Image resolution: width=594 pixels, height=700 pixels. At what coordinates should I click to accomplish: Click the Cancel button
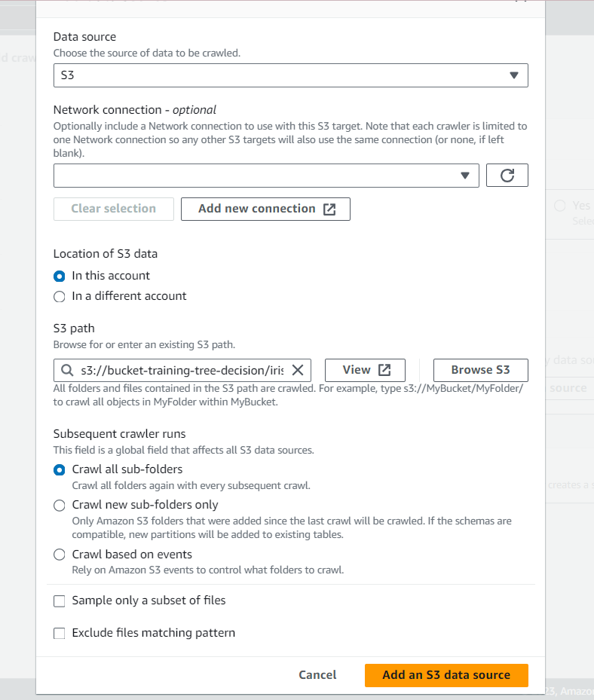[317, 675]
